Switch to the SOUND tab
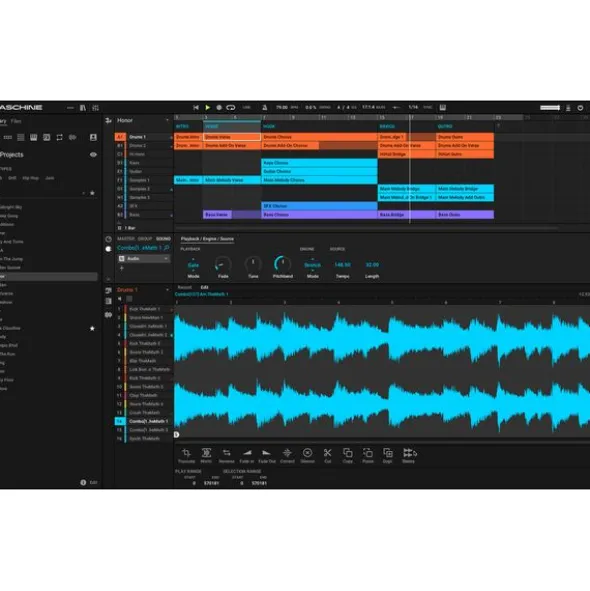 pos(163,239)
